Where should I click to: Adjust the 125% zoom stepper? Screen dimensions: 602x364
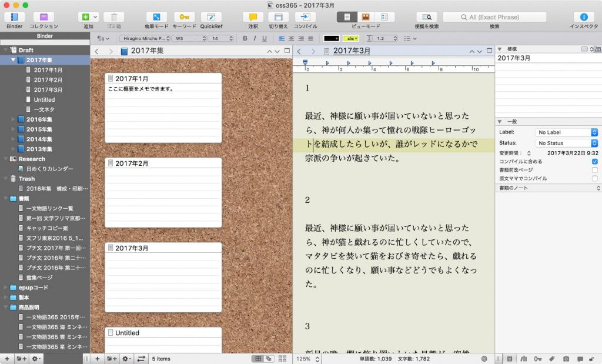tap(317, 359)
